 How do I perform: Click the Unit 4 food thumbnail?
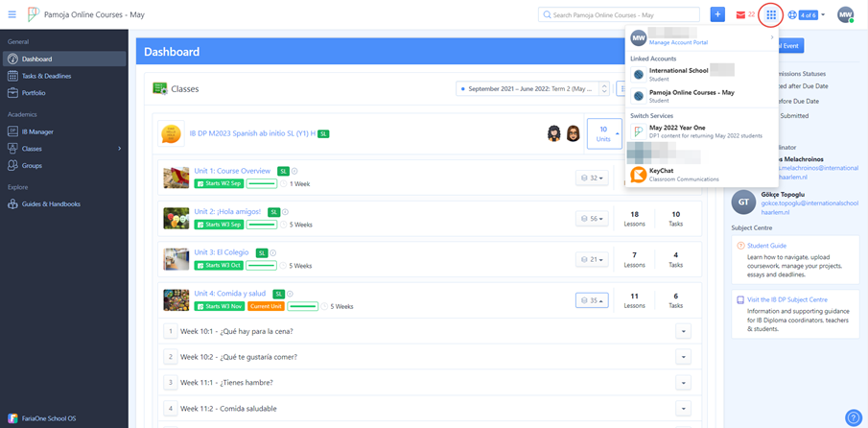(x=176, y=300)
